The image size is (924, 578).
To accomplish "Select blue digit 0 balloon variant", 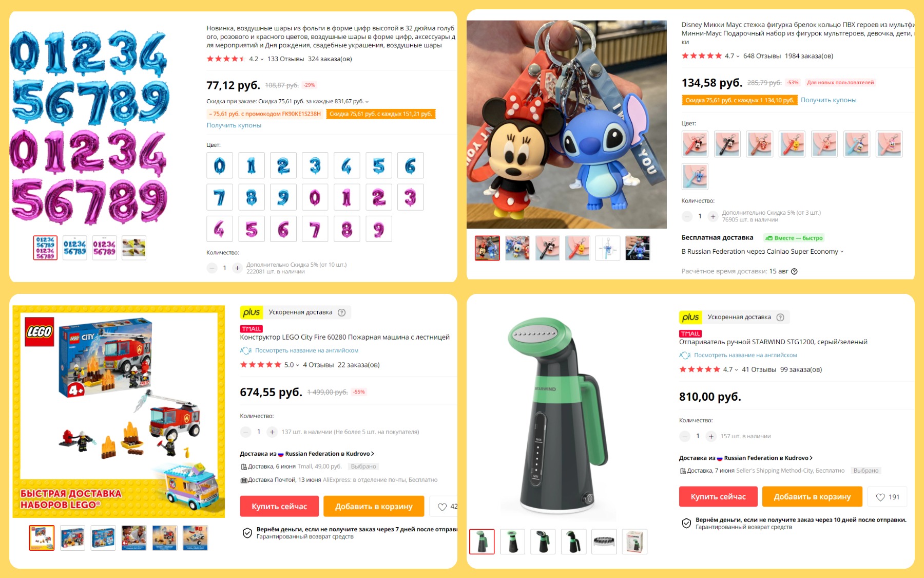I will 220,166.
